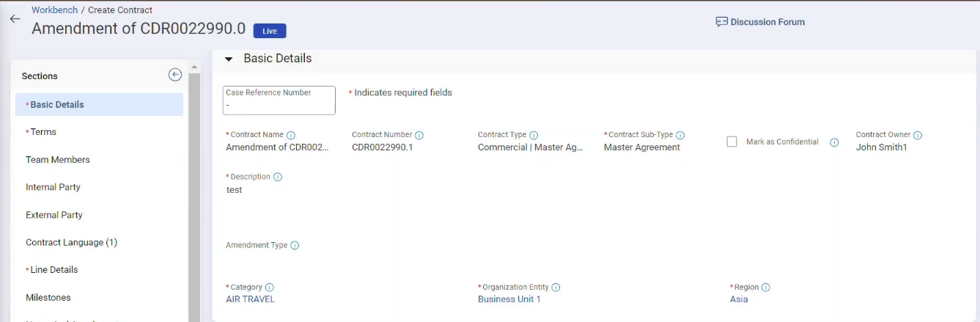The width and height of the screenshot is (980, 322).
Task: Click info icon next to Contract Name
Action: click(x=291, y=136)
